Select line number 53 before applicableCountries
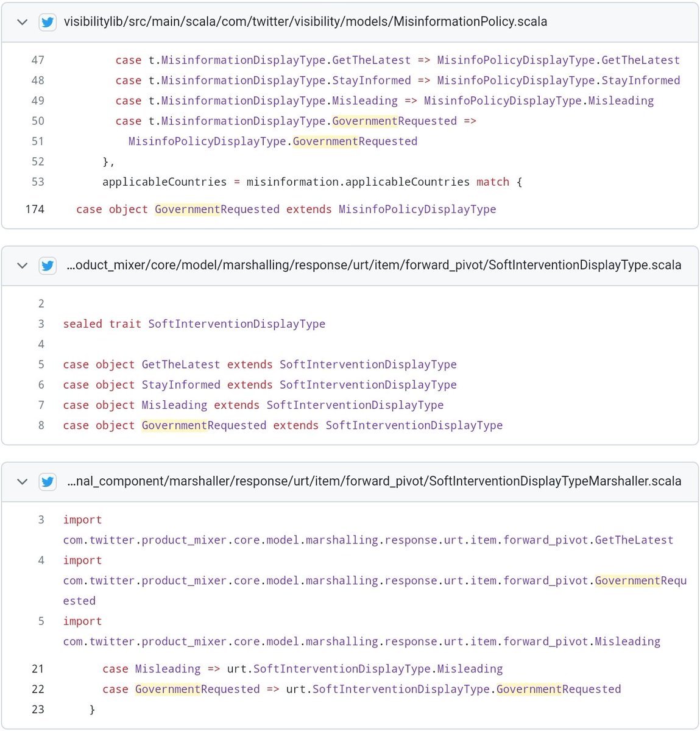700x731 pixels. (x=38, y=182)
